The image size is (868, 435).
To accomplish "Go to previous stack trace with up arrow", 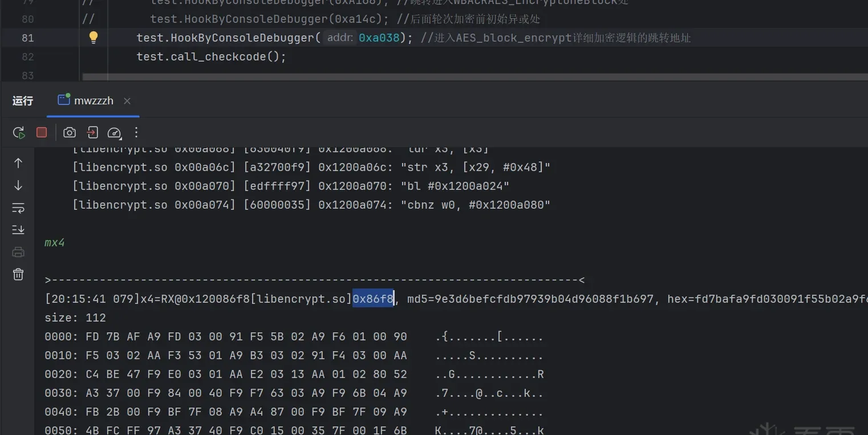I will pyautogui.click(x=18, y=164).
